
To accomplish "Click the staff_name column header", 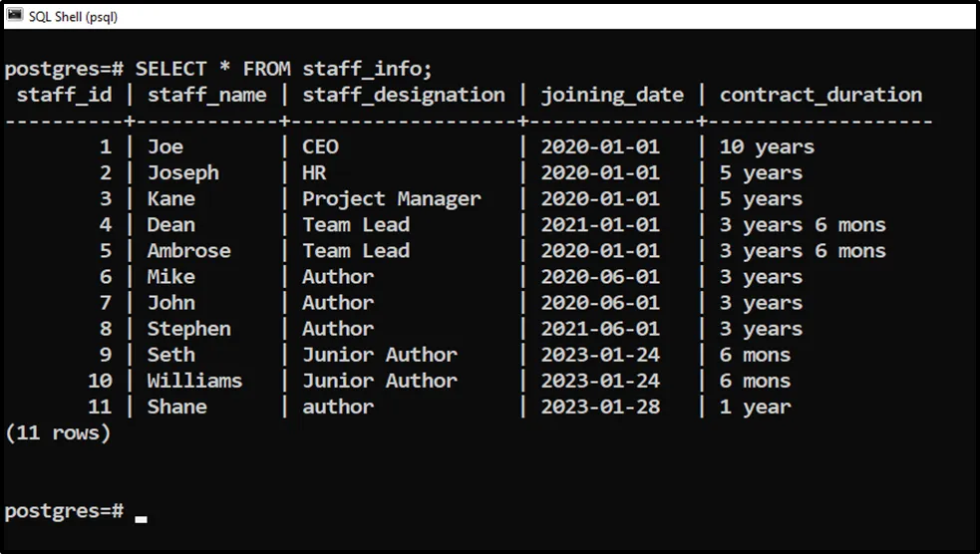I will pyautogui.click(x=206, y=95).
